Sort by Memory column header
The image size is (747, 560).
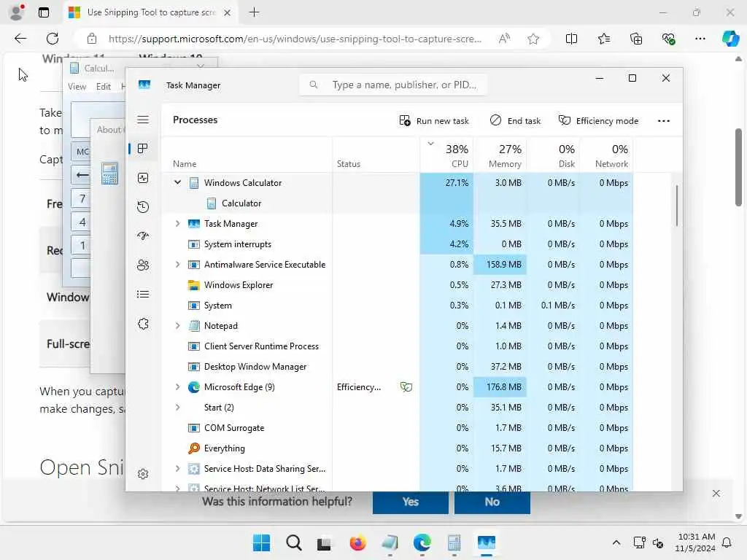[500, 155]
